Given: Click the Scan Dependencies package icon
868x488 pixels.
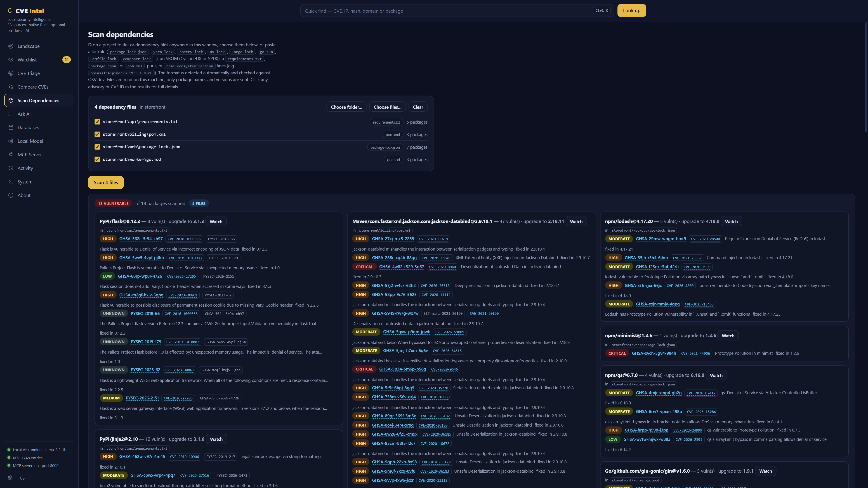Looking at the screenshot, I should [x=11, y=100].
